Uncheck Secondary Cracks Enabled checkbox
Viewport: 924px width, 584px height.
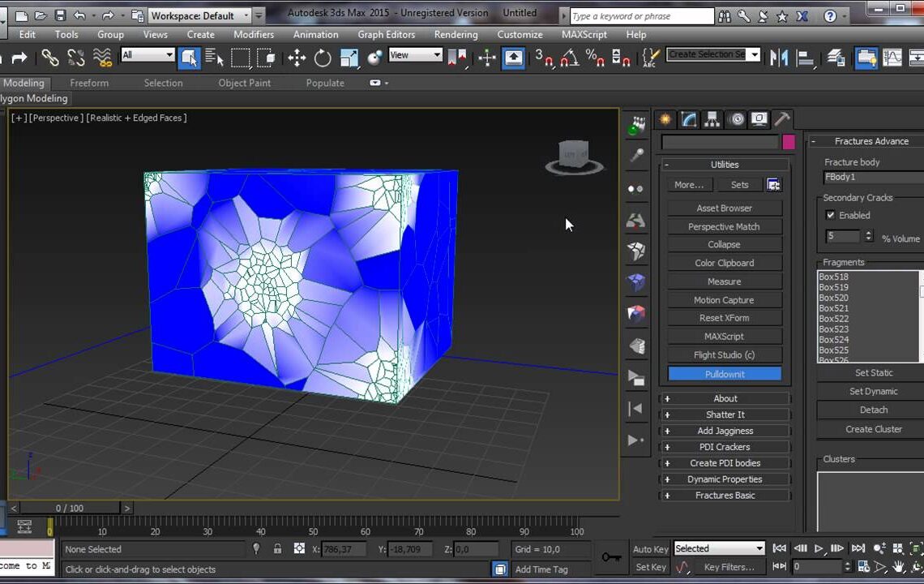click(830, 215)
